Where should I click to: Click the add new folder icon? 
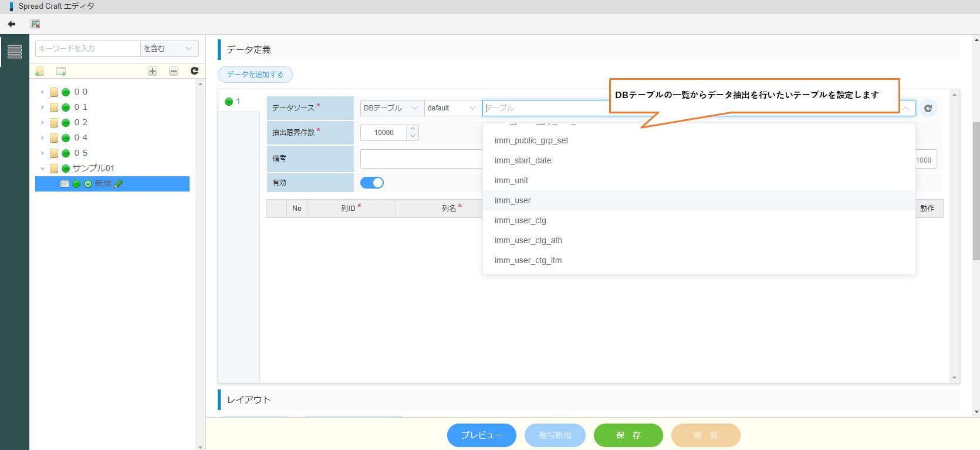click(40, 71)
